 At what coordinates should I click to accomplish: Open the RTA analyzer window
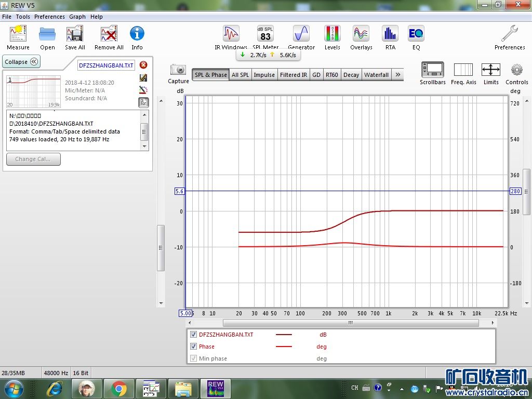click(x=390, y=34)
